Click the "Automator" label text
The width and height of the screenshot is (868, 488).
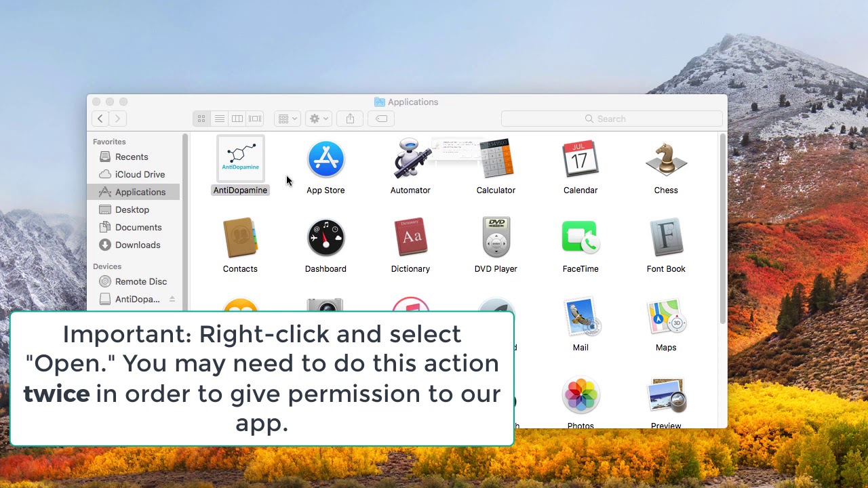point(410,190)
